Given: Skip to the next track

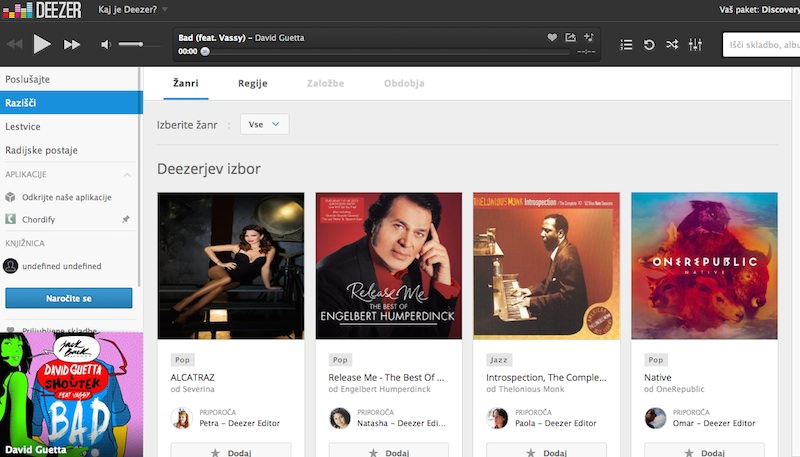Looking at the screenshot, I should tap(72, 44).
